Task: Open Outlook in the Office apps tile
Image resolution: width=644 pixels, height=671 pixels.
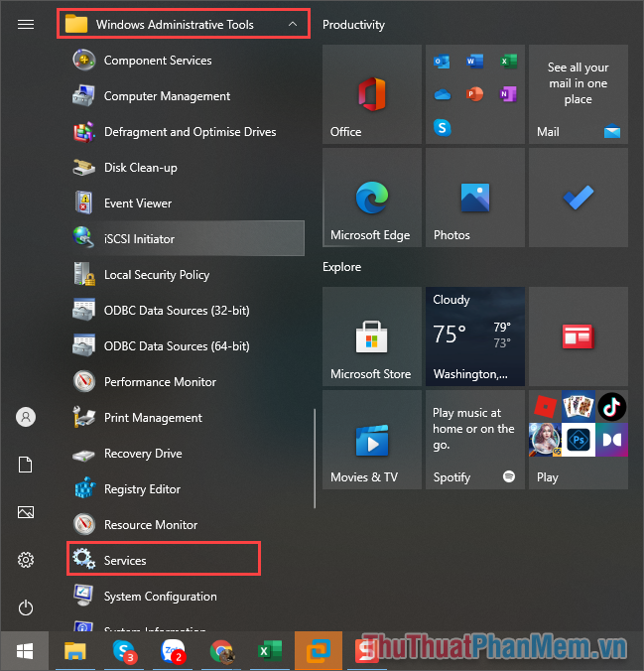Action: [442, 62]
